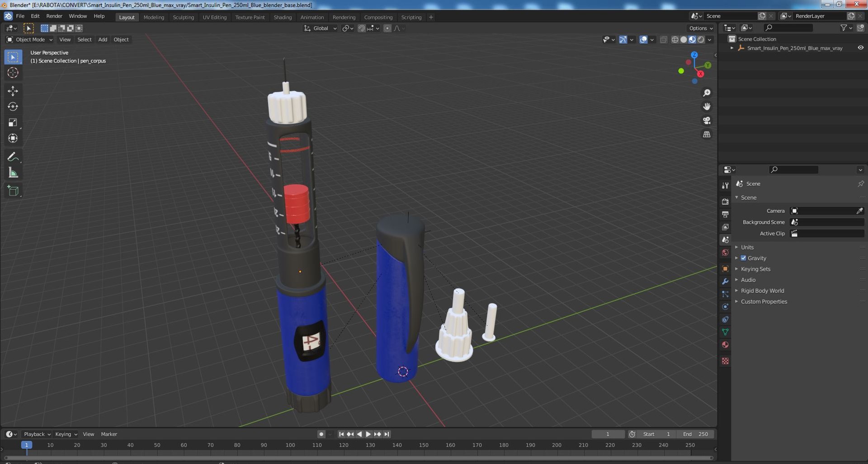Screen dimensions: 868x464
Task: Toggle viewport gizmos display
Action: (623, 40)
